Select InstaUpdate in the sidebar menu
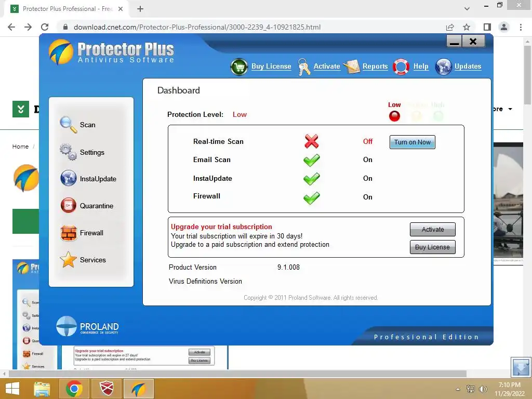 [x=98, y=179]
